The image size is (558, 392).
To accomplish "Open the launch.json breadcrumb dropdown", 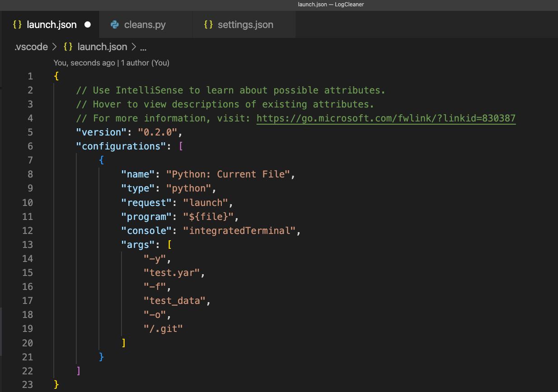I will click(102, 47).
